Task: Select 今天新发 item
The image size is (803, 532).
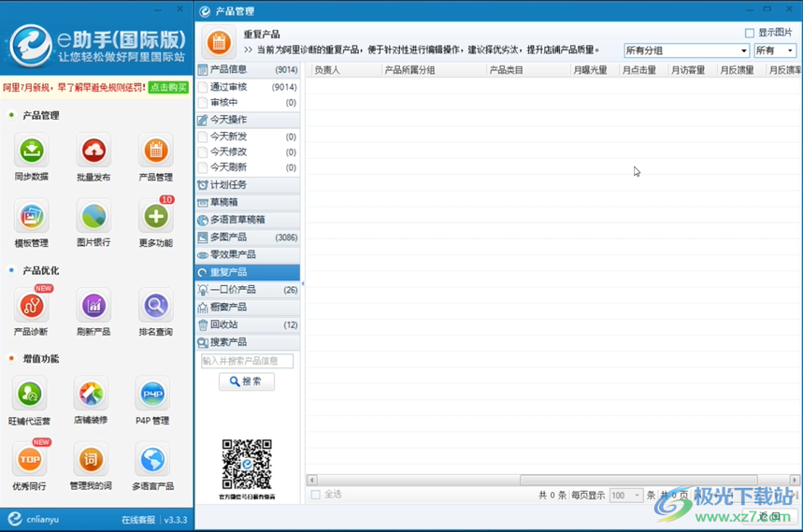Action: point(248,137)
